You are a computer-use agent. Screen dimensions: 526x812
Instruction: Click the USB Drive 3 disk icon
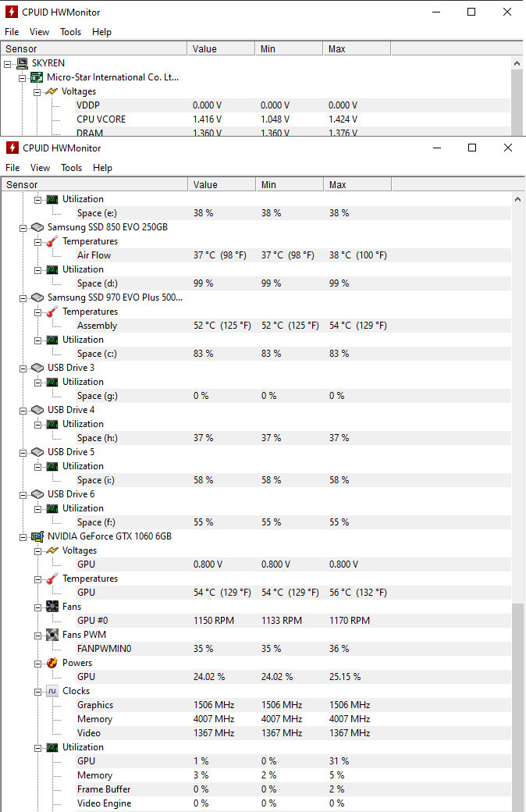pos(37,368)
